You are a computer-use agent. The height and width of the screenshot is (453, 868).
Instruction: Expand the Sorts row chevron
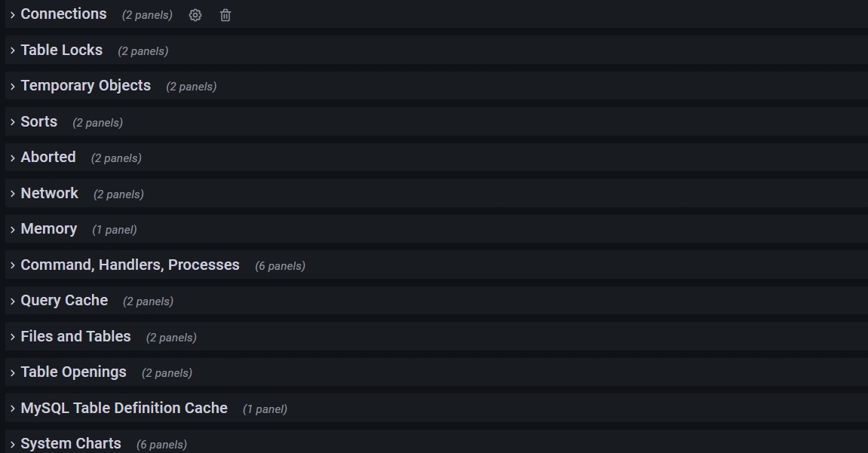pyautogui.click(x=13, y=122)
